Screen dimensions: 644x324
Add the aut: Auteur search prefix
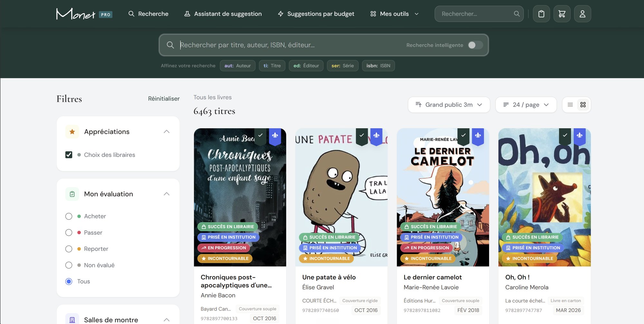(238, 66)
